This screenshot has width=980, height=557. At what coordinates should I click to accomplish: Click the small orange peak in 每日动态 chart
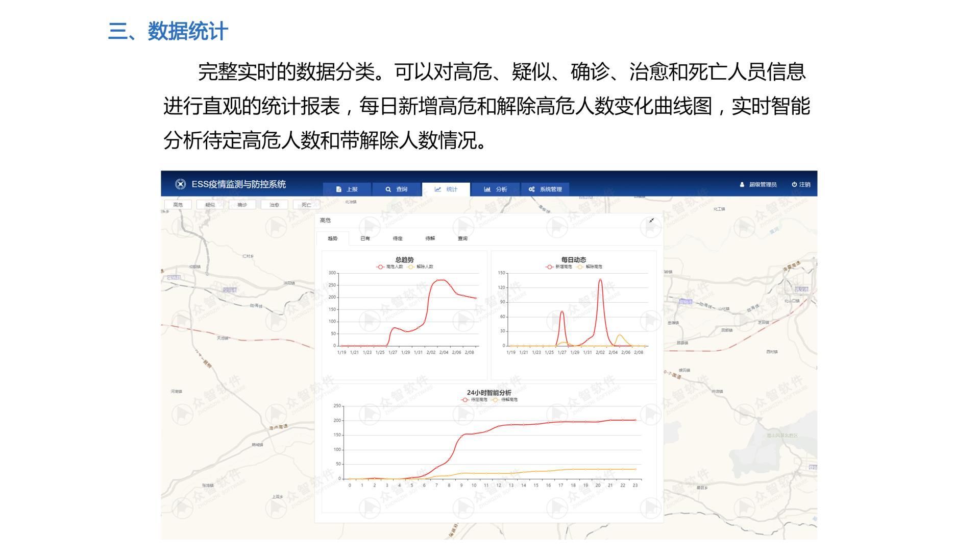click(x=620, y=335)
